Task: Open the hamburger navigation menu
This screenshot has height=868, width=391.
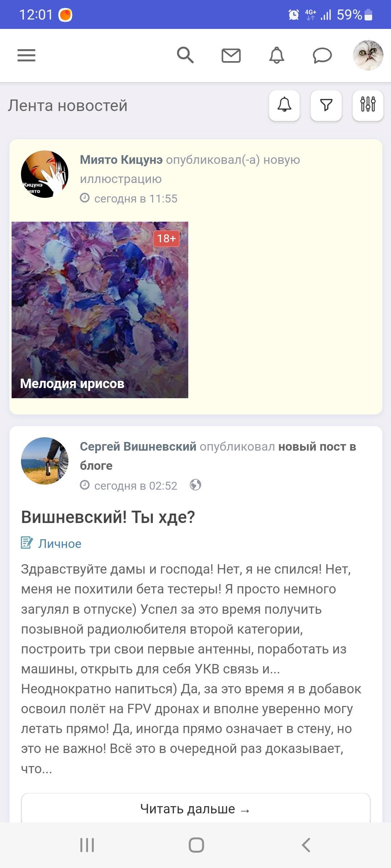Action: pos(26,55)
